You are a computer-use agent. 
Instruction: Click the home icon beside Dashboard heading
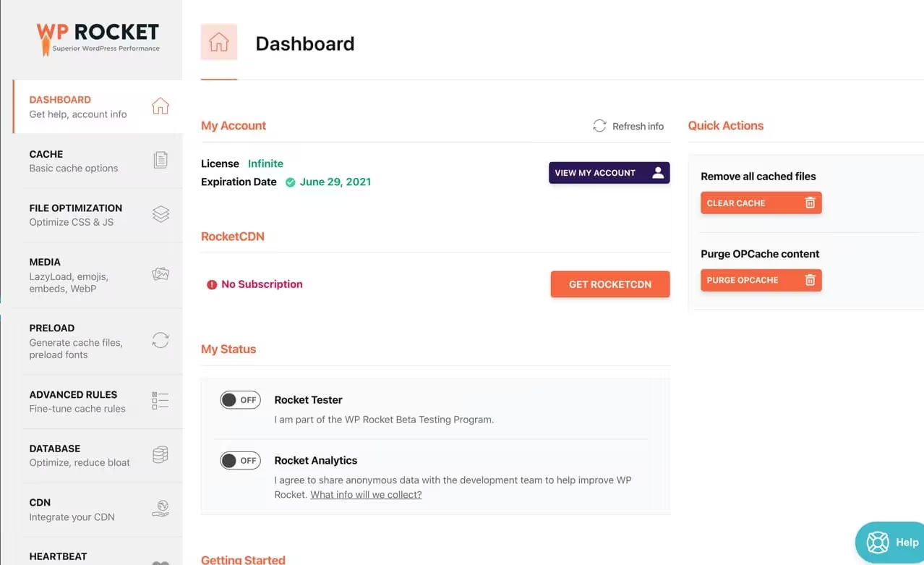click(219, 43)
